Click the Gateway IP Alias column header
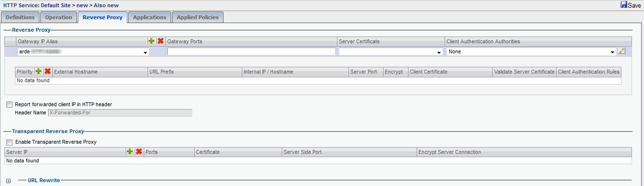 click(37, 41)
